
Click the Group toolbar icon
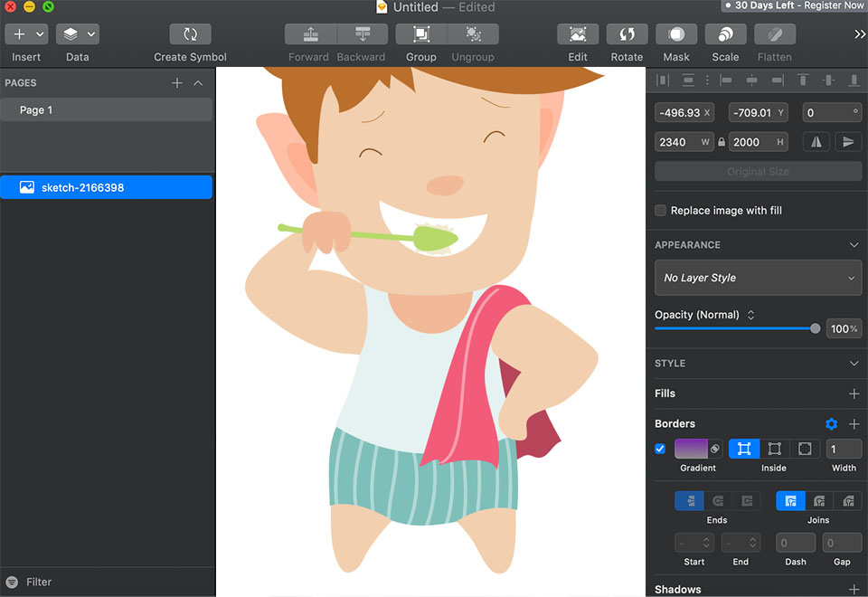421,34
